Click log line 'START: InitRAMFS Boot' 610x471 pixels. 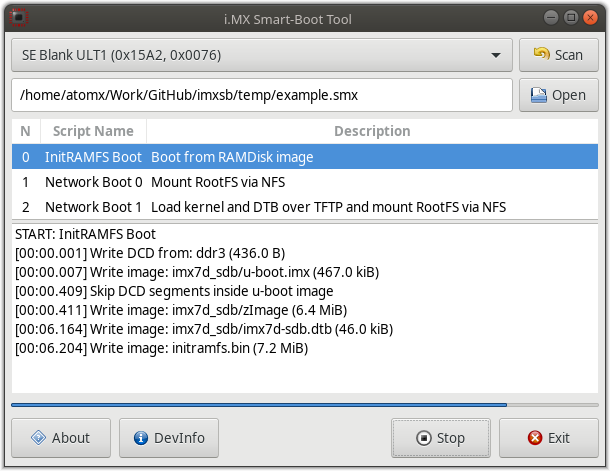click(85, 234)
